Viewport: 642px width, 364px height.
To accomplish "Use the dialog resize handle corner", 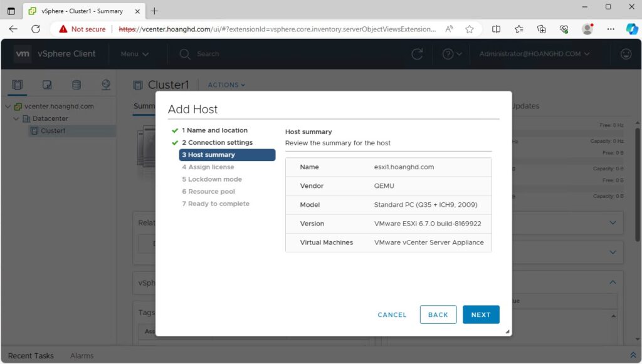I will click(507, 331).
